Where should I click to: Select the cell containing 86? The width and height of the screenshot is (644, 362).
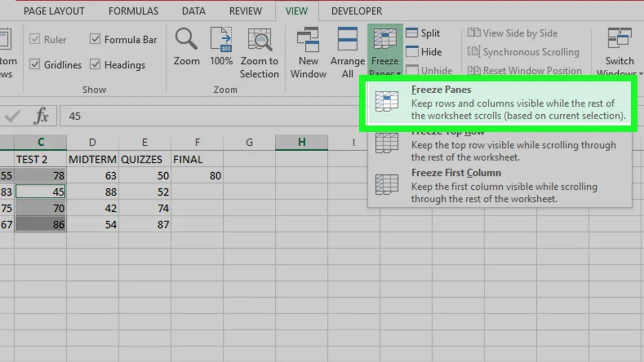41,225
